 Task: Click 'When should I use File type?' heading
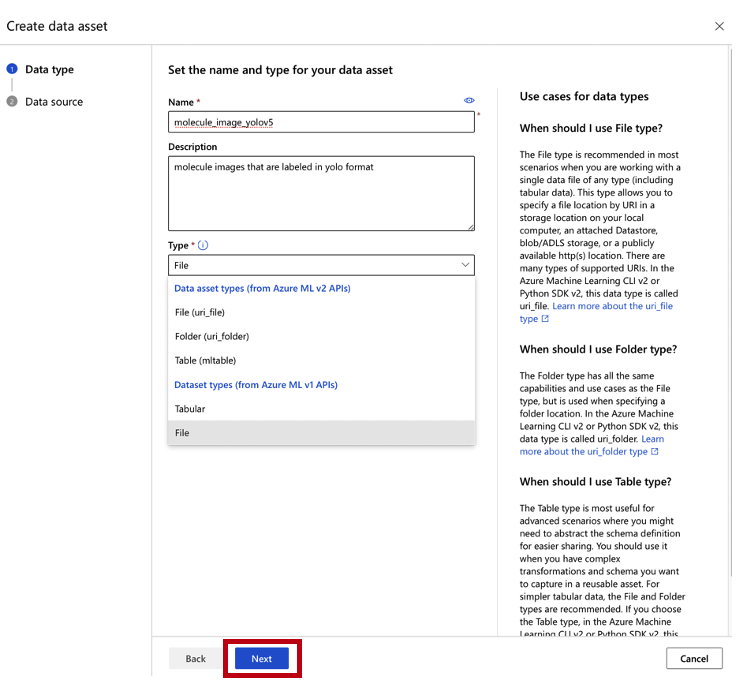(591, 129)
